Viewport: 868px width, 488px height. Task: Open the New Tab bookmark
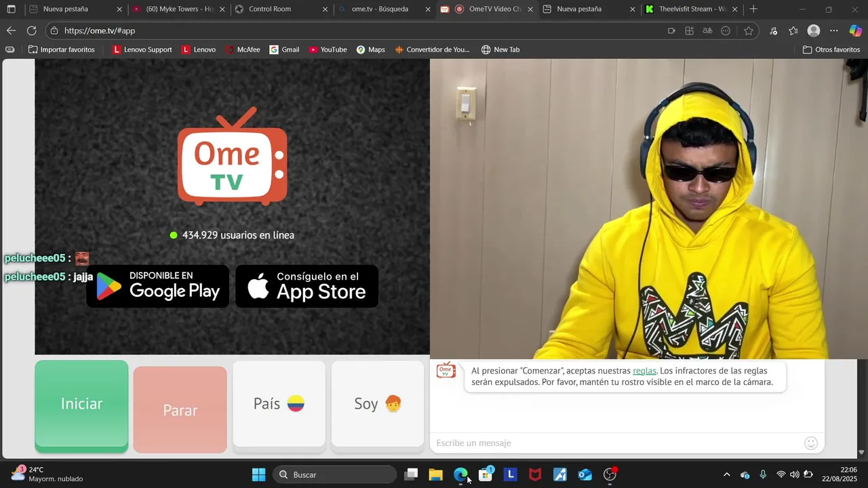tap(500, 49)
